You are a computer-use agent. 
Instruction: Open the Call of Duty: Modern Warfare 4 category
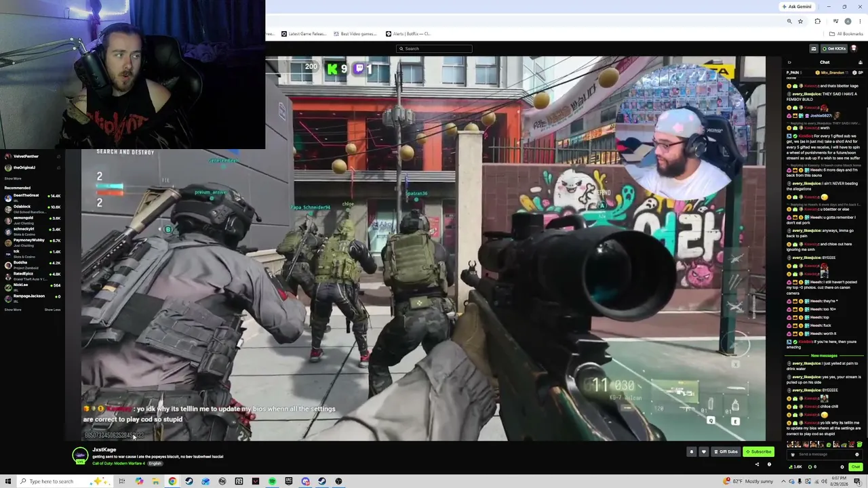click(119, 464)
